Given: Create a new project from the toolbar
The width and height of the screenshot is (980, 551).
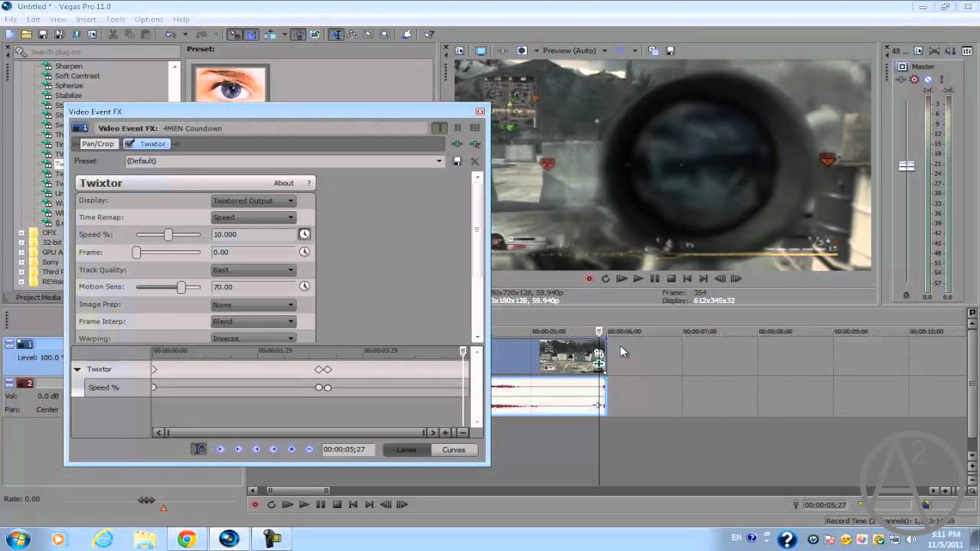Looking at the screenshot, I should [x=10, y=34].
